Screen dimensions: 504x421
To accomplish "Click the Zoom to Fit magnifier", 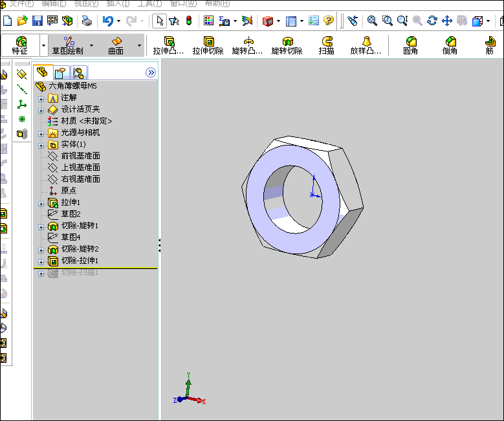I will (372, 21).
